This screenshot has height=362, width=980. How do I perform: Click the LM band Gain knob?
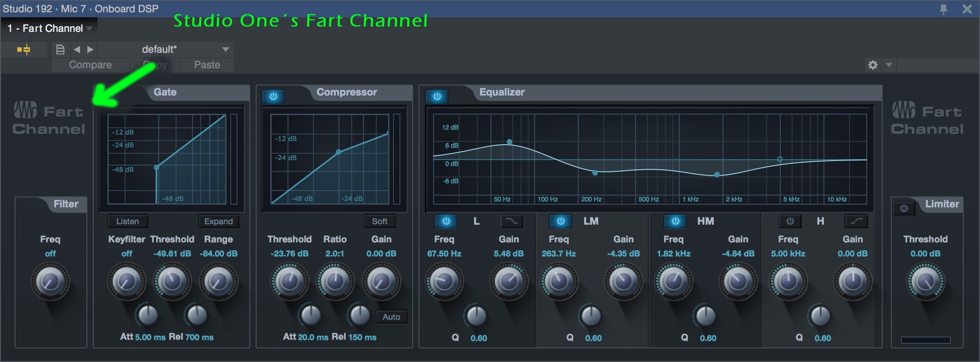point(623,282)
